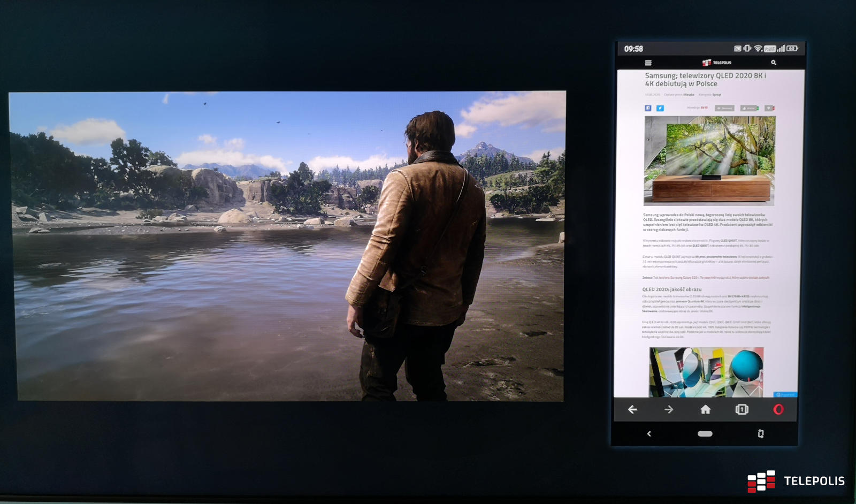856x504 pixels.
Task: Click the game video window with the man
Action: point(287,246)
